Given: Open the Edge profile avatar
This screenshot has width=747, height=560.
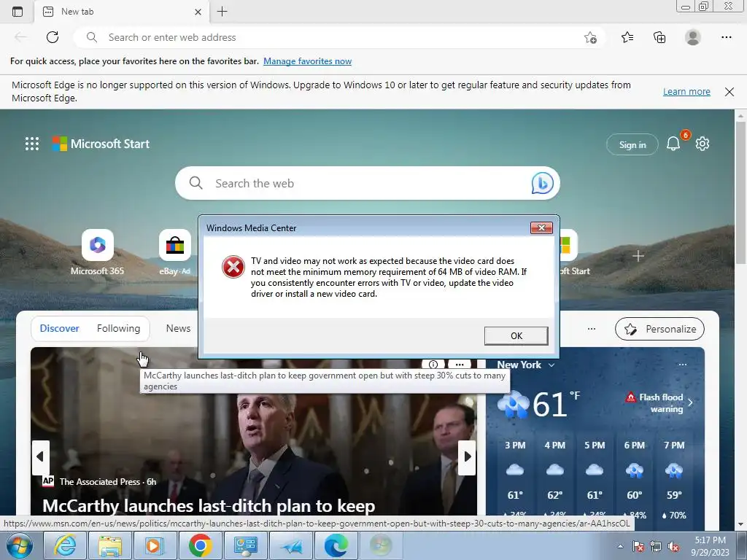Looking at the screenshot, I should click(x=693, y=37).
